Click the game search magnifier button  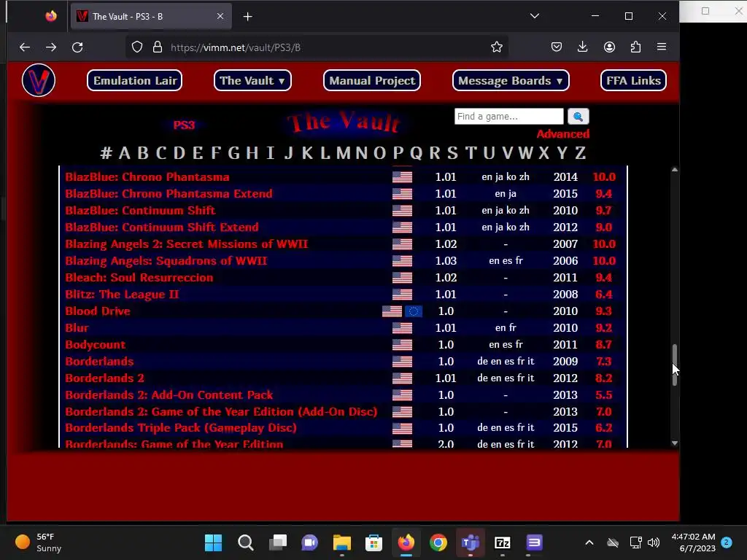pyautogui.click(x=578, y=116)
